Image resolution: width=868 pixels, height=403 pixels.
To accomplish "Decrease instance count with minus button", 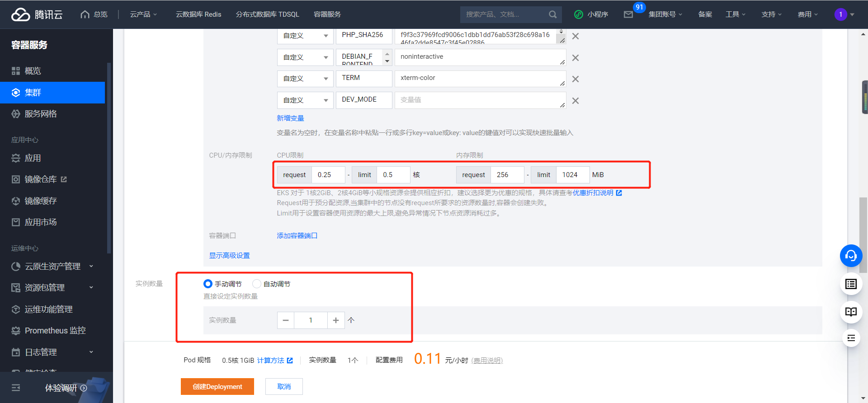I will pyautogui.click(x=286, y=320).
